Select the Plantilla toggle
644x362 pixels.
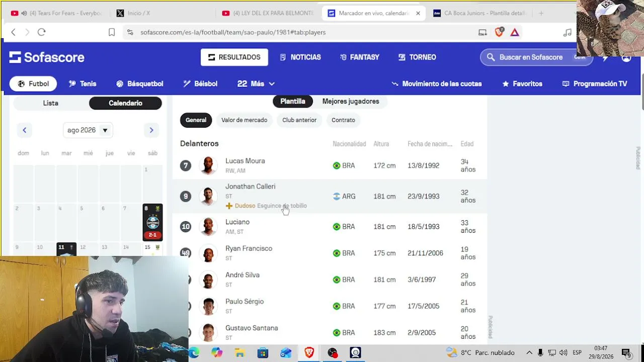[293, 101]
